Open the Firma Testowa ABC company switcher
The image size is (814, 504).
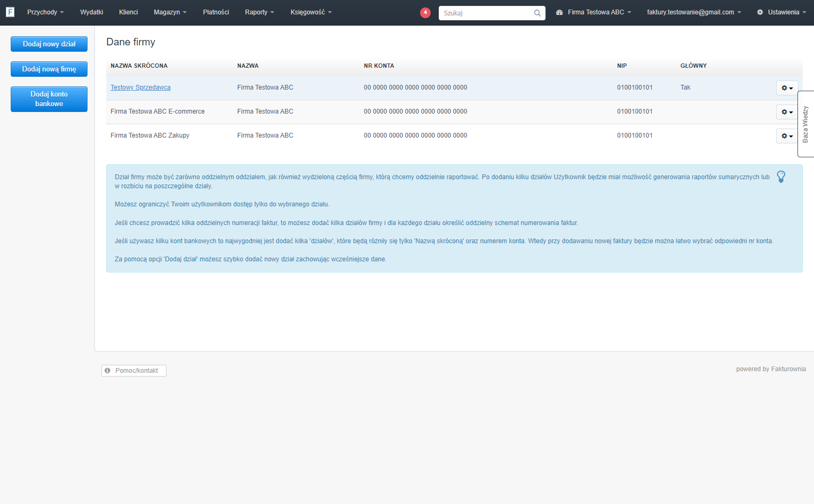click(594, 12)
